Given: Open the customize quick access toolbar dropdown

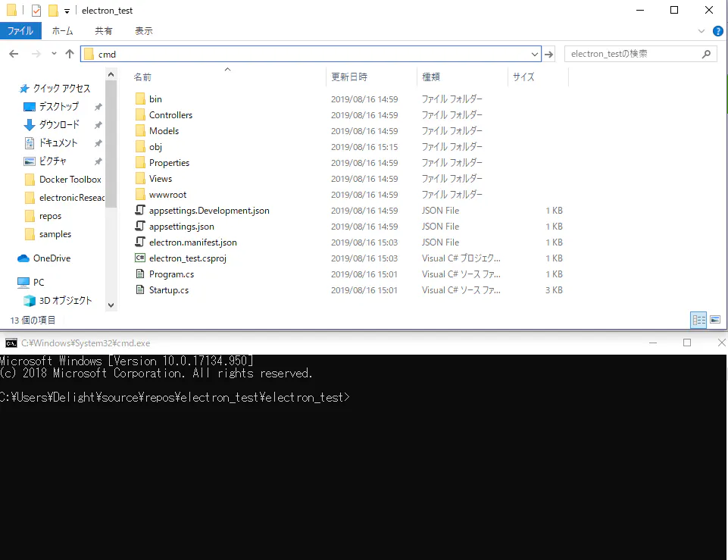Looking at the screenshot, I should pyautogui.click(x=67, y=11).
